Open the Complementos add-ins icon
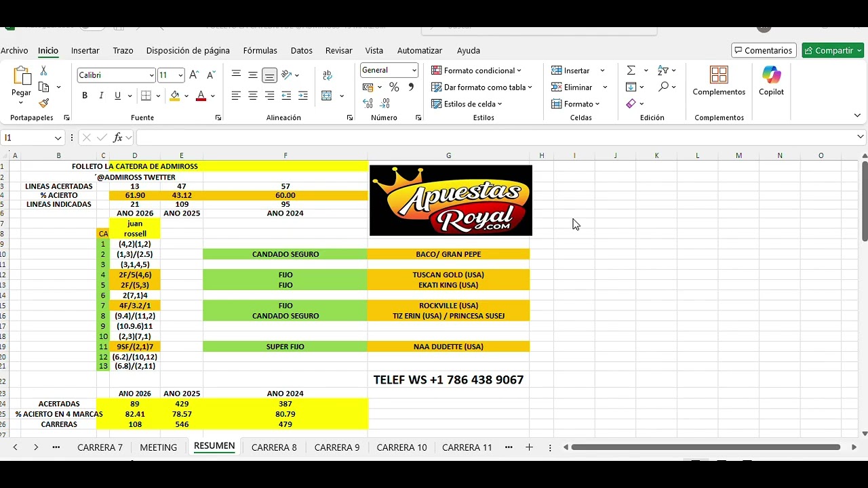Viewport: 868px width, 488px height. [719, 75]
